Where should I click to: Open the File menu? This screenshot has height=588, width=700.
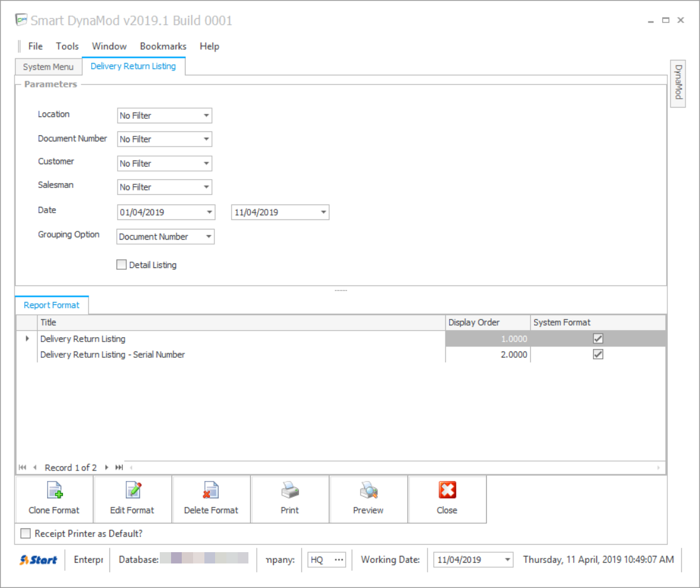point(35,47)
